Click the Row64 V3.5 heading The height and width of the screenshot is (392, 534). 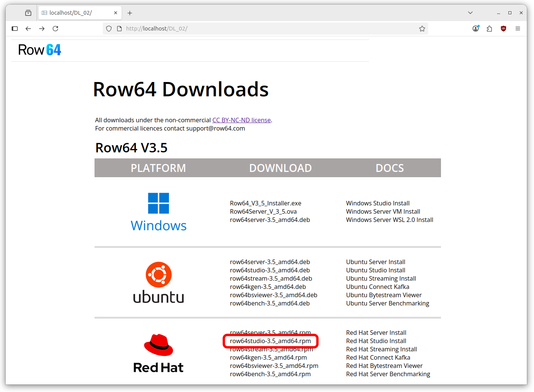131,148
